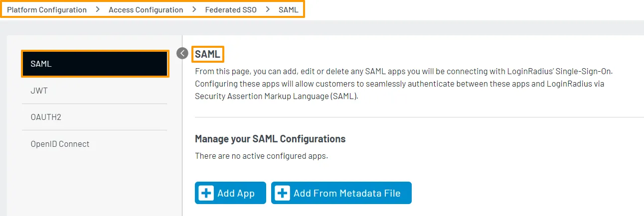Open the OAUTH2 sidebar tab

(x=95, y=117)
